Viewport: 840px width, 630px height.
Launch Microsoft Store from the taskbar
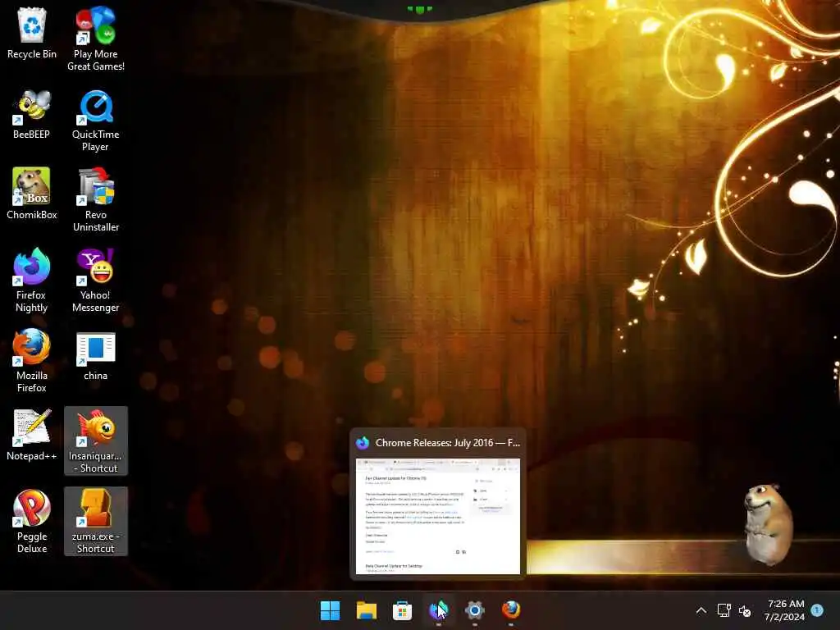402,610
